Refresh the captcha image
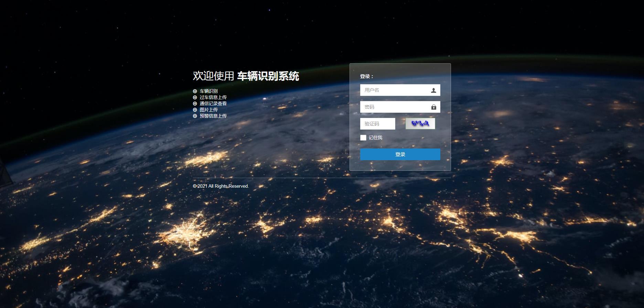Image resolution: width=644 pixels, height=308 pixels. click(x=420, y=124)
